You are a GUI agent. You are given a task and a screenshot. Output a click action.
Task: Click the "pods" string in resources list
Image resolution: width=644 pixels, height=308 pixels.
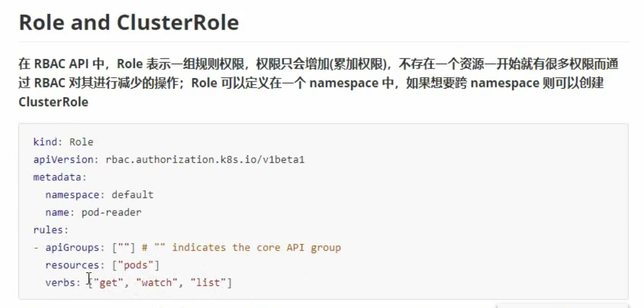tap(135, 265)
